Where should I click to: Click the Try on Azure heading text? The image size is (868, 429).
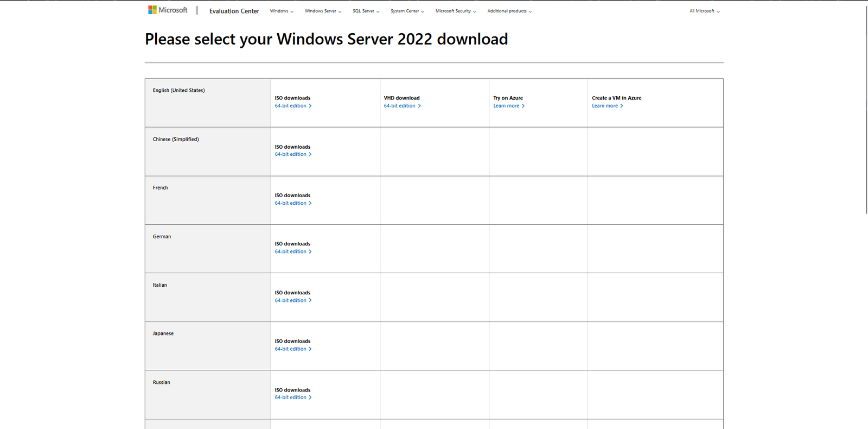508,98
